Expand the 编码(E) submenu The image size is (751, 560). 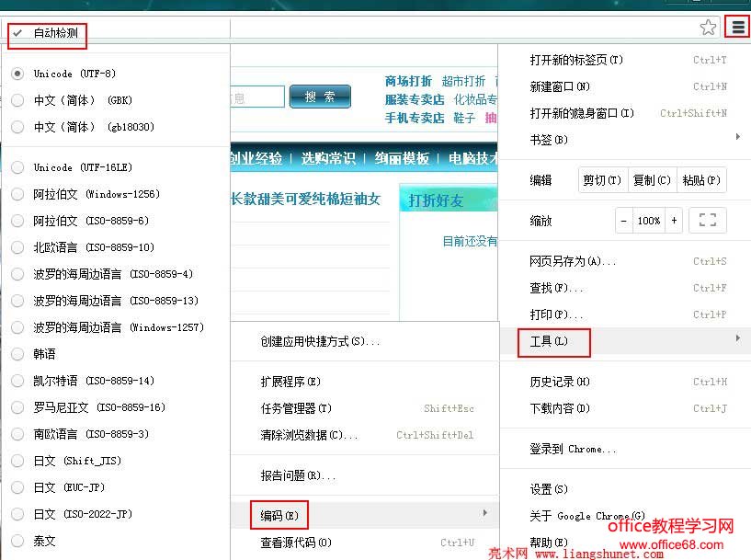pyautogui.click(x=279, y=515)
